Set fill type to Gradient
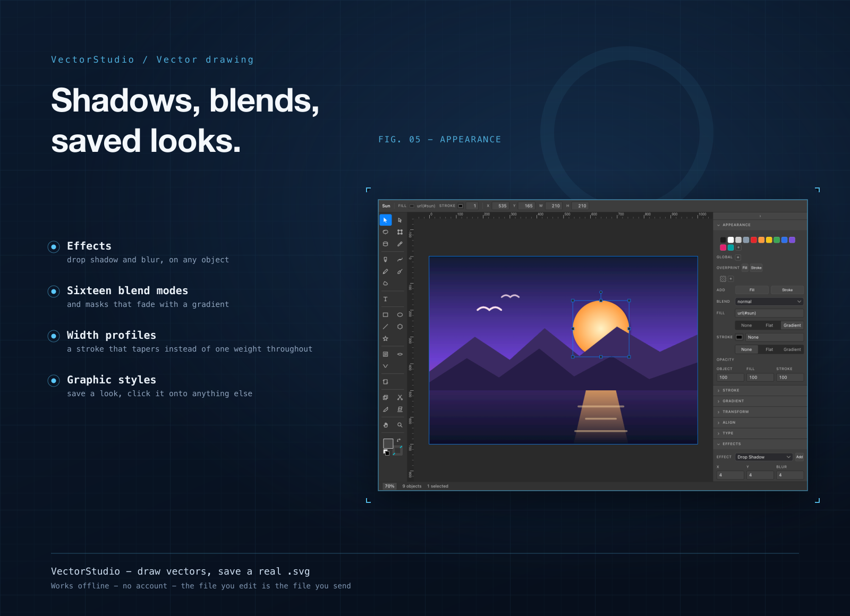 [x=792, y=325]
